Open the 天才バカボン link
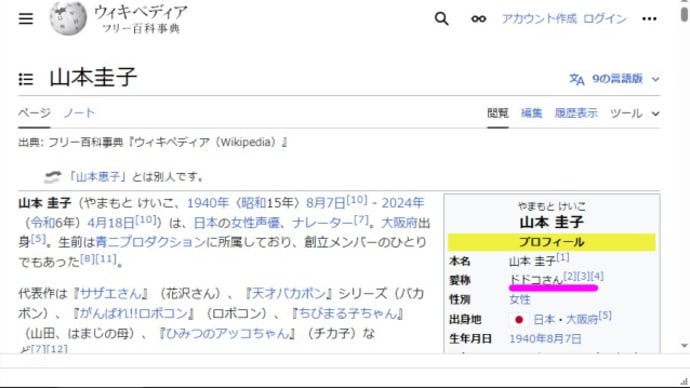The width and height of the screenshot is (690, 388). point(288,293)
